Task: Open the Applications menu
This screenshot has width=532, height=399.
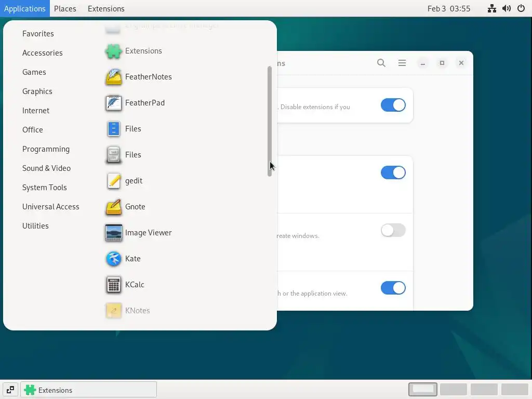Action: 25,8
